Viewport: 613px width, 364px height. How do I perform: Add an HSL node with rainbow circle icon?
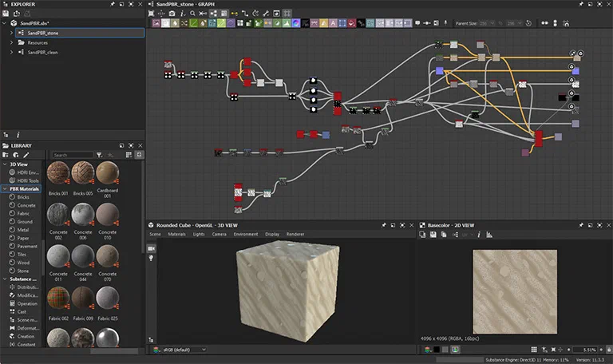296,23
